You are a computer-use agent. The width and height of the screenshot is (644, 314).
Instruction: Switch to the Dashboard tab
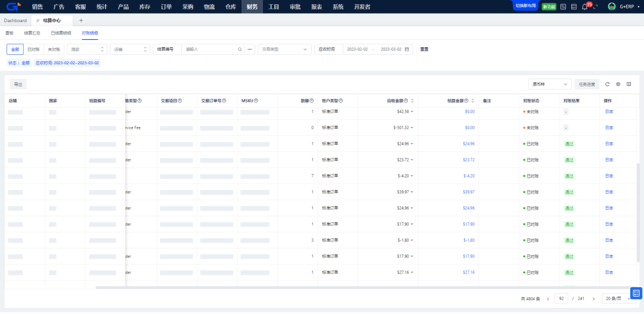coord(15,20)
